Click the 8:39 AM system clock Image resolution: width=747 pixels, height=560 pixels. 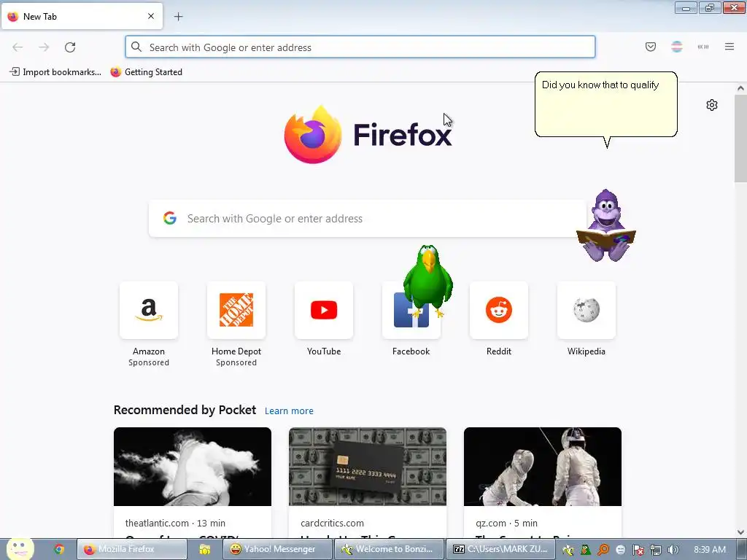pos(710,550)
